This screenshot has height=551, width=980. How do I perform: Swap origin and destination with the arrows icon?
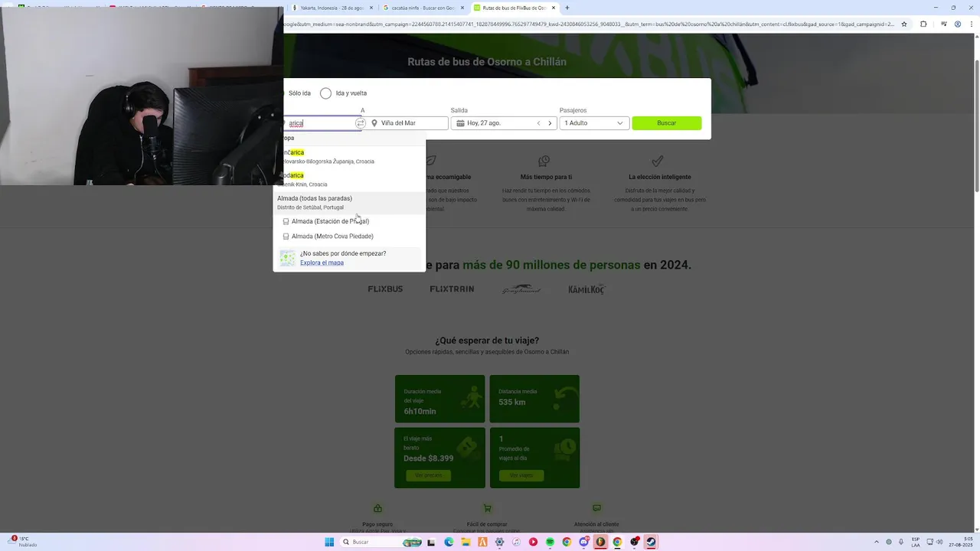point(360,123)
